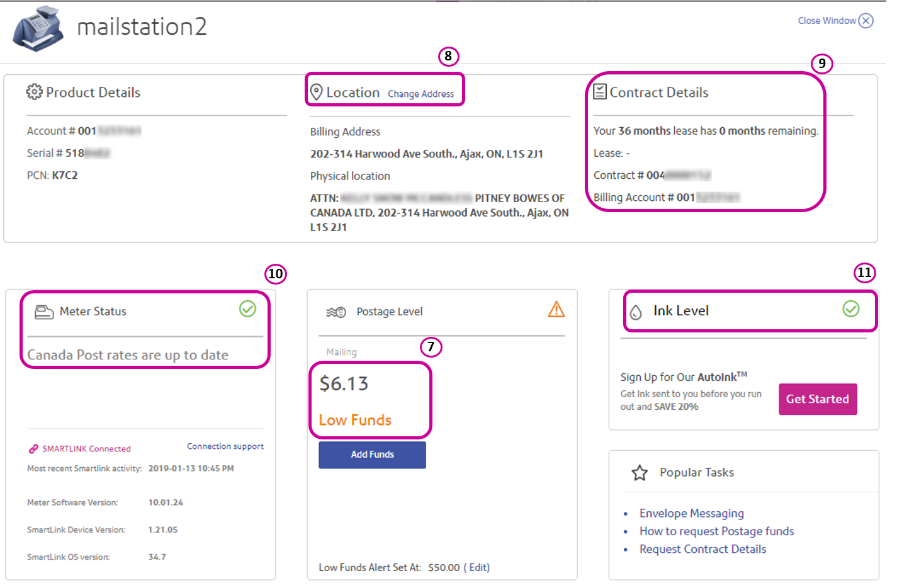Click the Meter Status printer icon
Screen dimensions: 897x588
43,312
